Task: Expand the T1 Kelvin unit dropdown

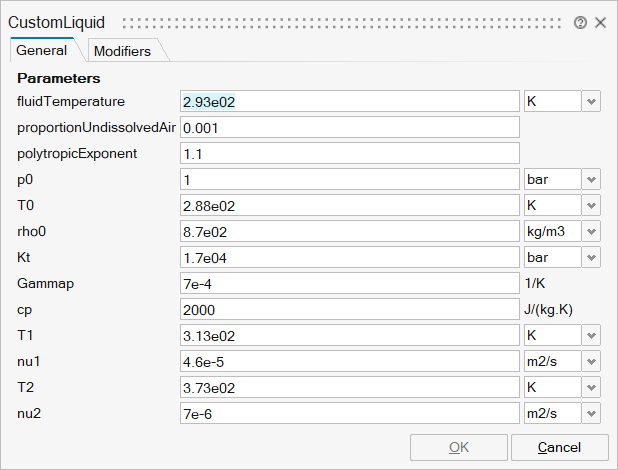Action: tap(591, 335)
